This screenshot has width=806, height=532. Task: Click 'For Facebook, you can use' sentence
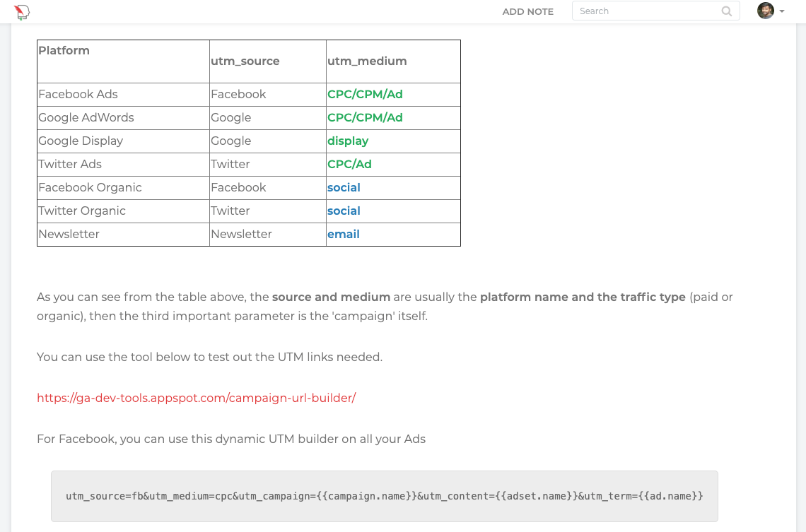[231, 439]
